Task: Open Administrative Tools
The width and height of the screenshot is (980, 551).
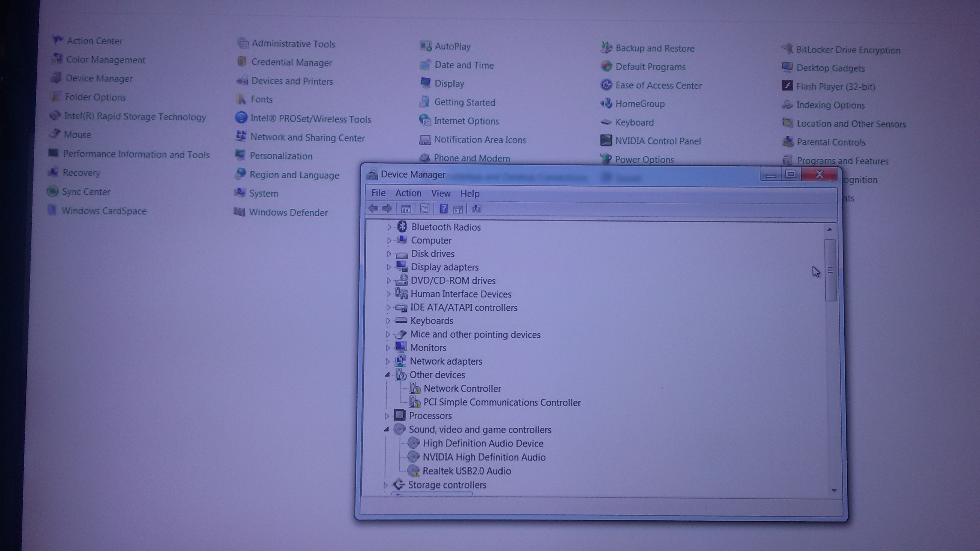Action: [x=293, y=44]
